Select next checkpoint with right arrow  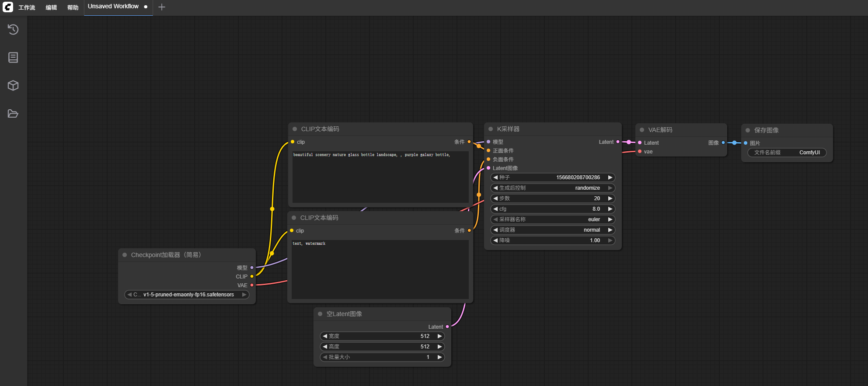point(244,295)
